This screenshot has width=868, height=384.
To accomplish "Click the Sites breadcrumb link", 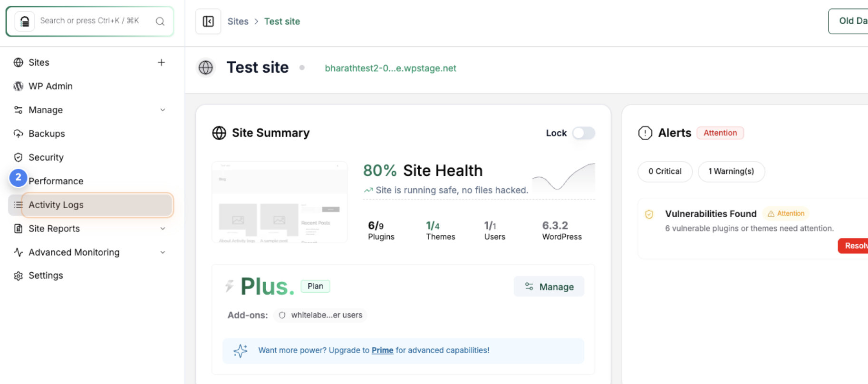I will click(x=238, y=21).
